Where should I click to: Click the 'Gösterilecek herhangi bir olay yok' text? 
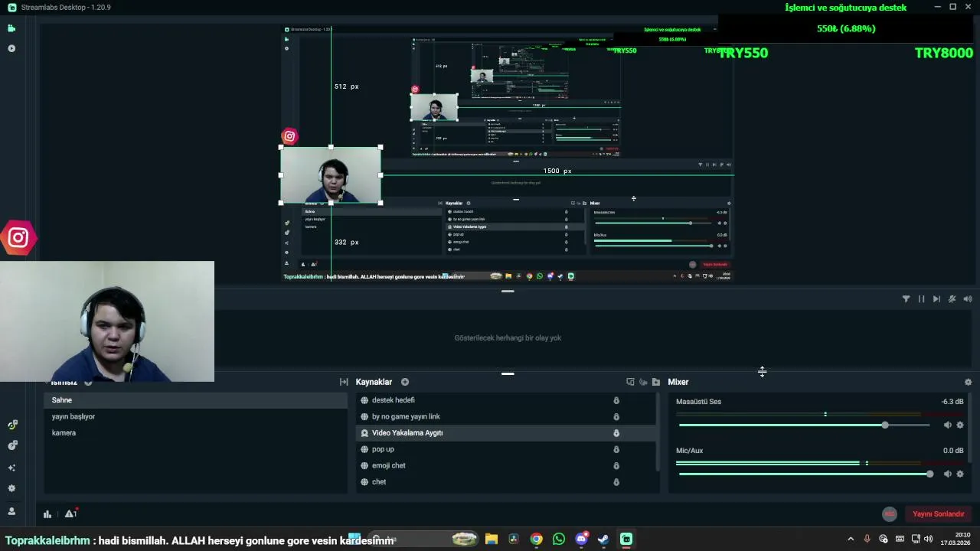[x=508, y=338]
